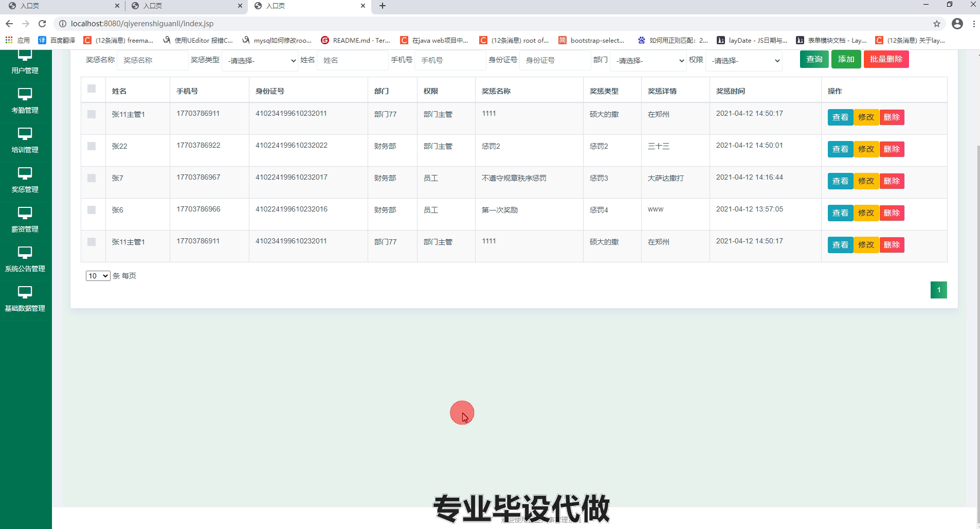
Task: Close the first 入口页 tab
Action: point(117,6)
